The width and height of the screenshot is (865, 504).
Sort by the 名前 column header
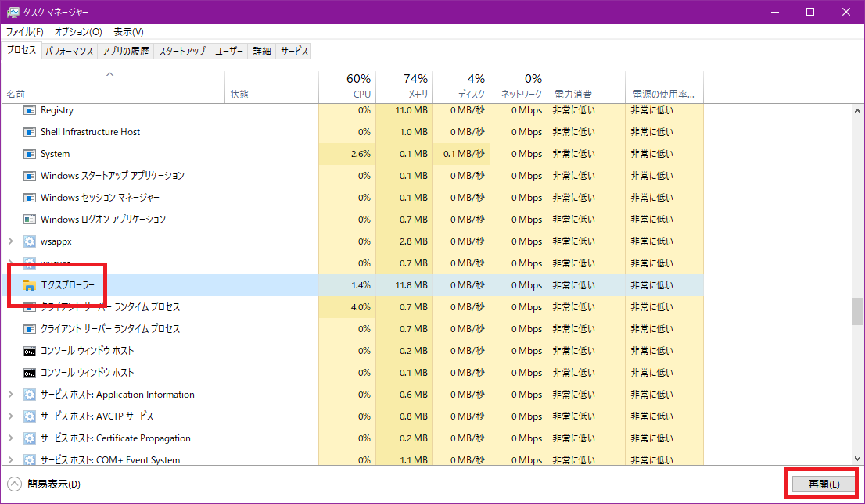coord(114,87)
